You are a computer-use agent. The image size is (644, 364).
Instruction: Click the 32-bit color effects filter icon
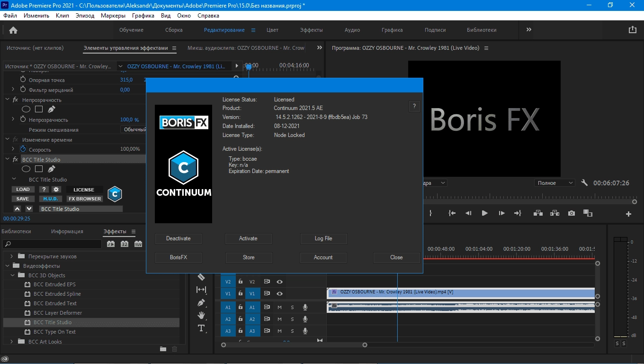(125, 244)
